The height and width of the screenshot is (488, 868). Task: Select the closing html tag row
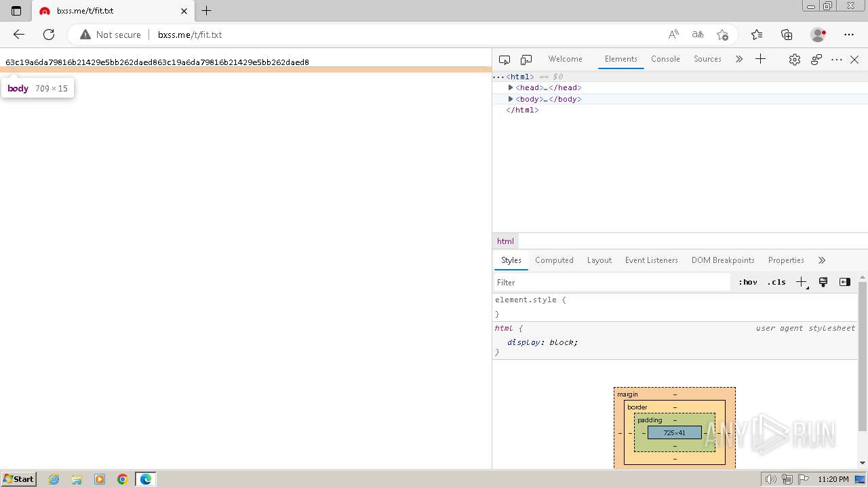pyautogui.click(x=680, y=110)
